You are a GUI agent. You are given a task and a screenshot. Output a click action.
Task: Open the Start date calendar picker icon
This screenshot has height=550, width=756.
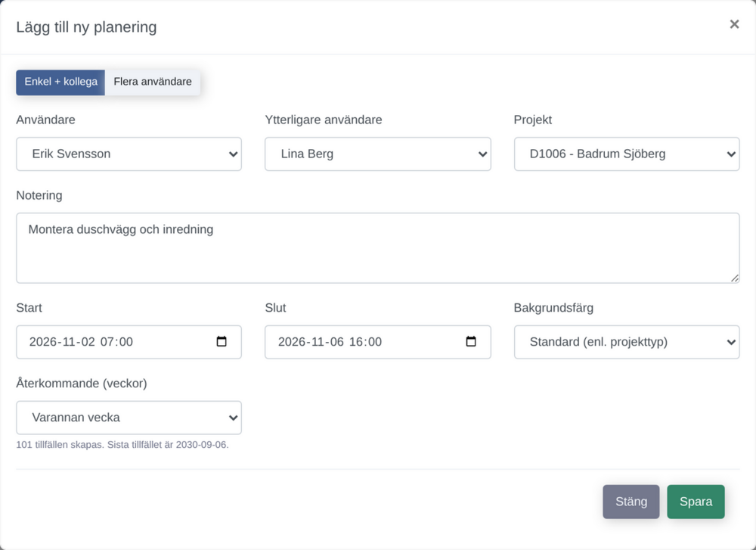[x=222, y=342]
